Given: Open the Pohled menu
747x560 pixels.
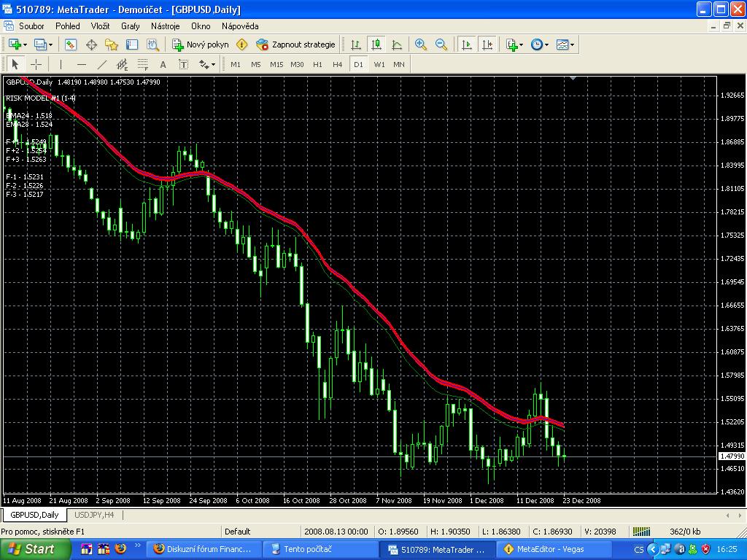Looking at the screenshot, I should 68,26.
